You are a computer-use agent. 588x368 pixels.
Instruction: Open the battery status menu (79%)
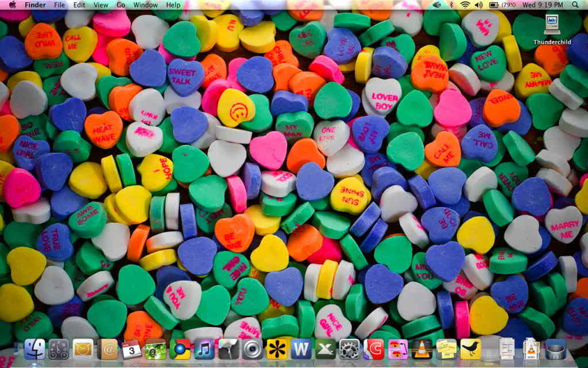(502, 5)
